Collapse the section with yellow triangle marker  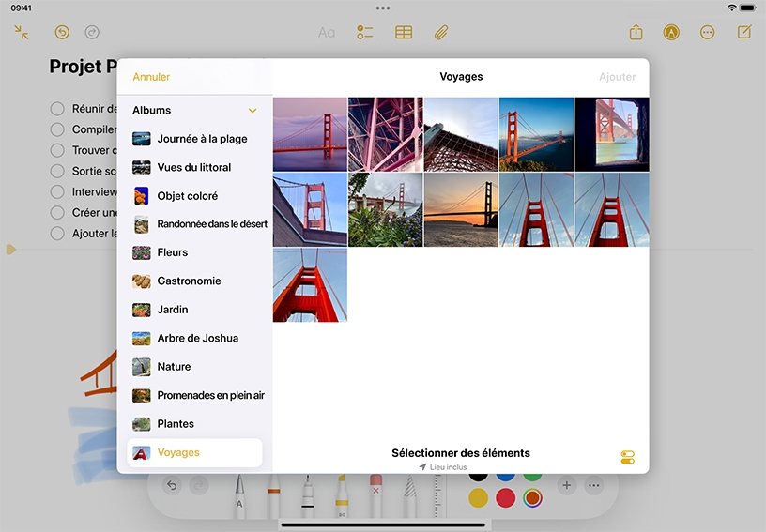point(10,250)
